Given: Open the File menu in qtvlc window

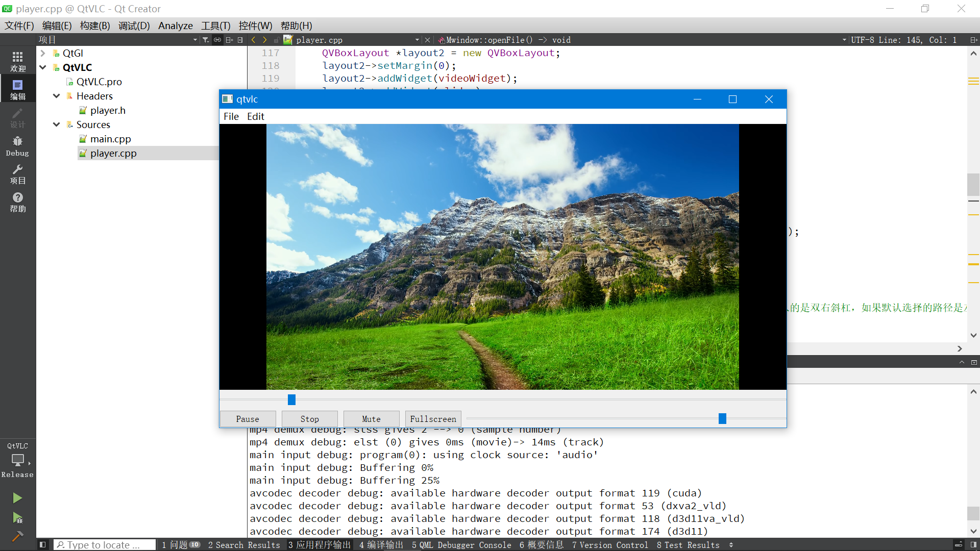Looking at the screenshot, I should pos(231,116).
